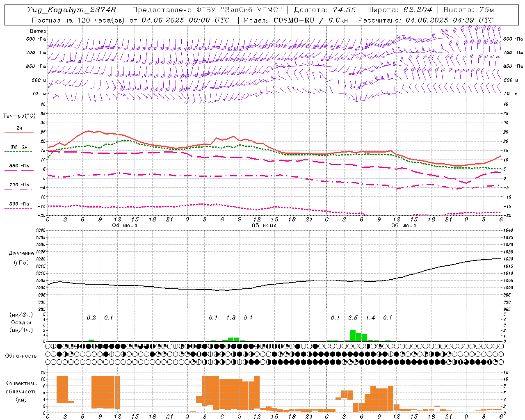Viewport: 525px width, 420px height.
Task: Click the '500 м' wind level label on left
Action: pos(39,80)
